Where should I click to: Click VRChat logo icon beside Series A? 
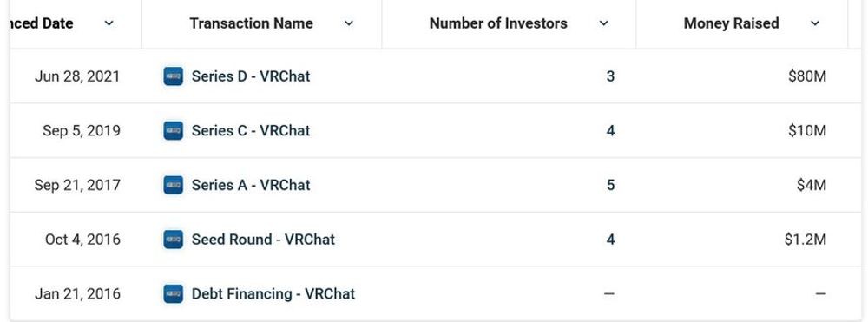[x=174, y=185]
